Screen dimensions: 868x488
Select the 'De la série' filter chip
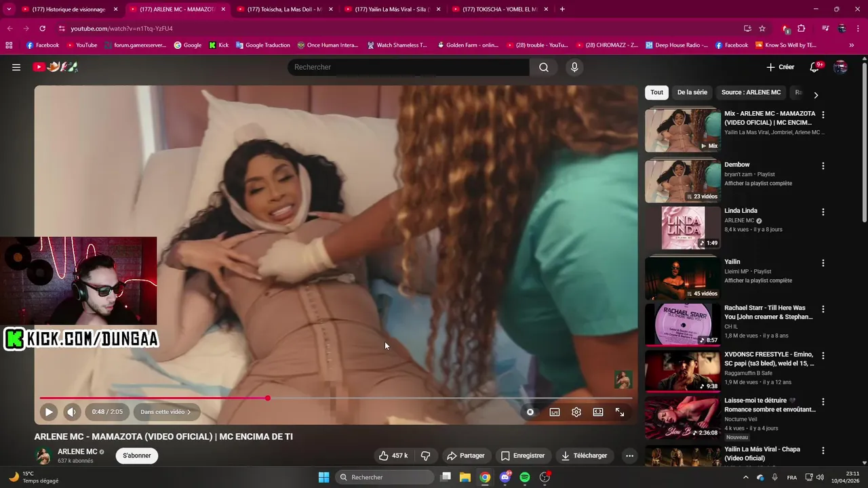click(x=692, y=92)
